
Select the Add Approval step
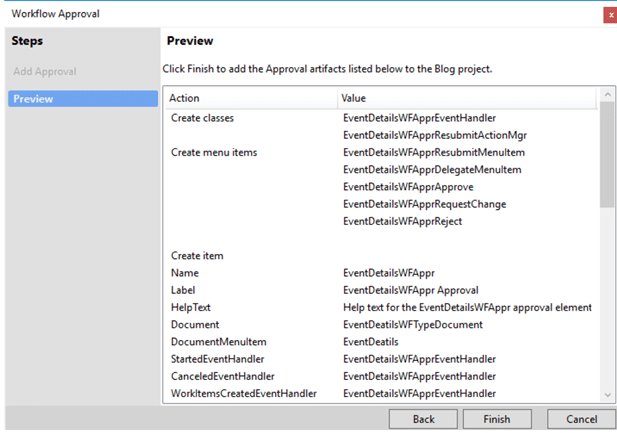[x=45, y=71]
